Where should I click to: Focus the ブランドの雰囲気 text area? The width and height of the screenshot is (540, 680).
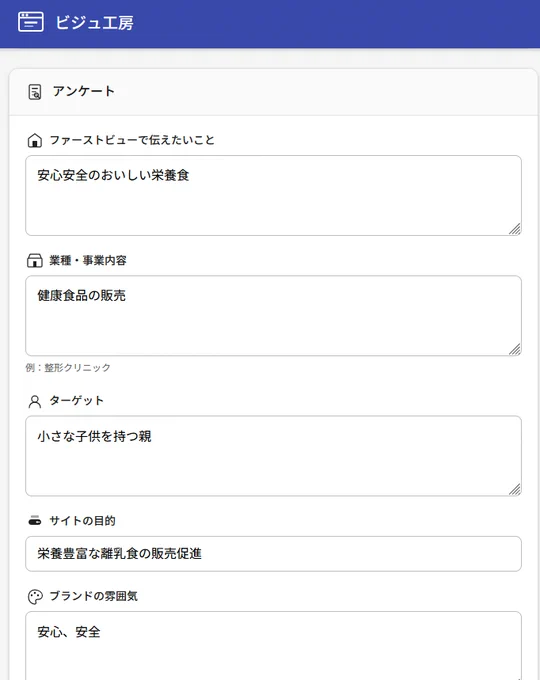coord(273,646)
